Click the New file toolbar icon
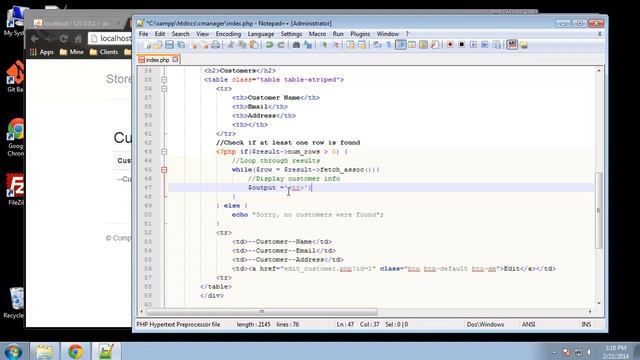 coord(147,45)
